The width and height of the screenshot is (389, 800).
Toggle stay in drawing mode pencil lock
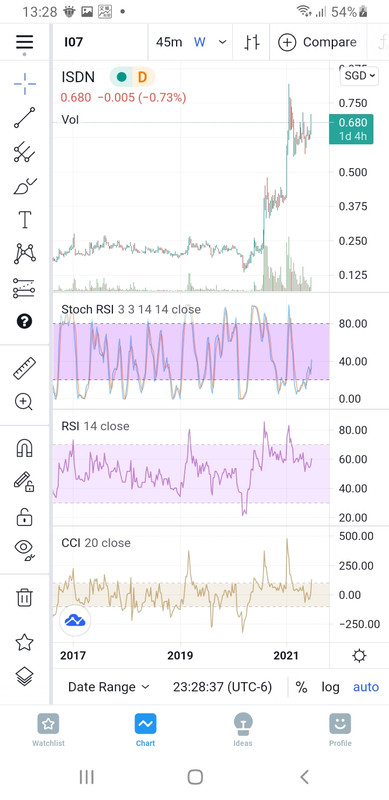(x=25, y=482)
